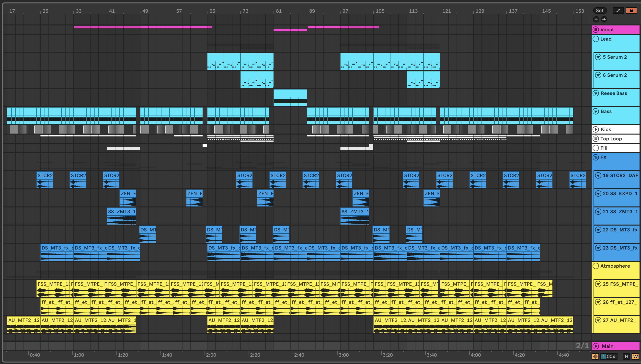Screen dimensions: 641x364
Task: Click the W optimize width button
Action: tap(635, 356)
